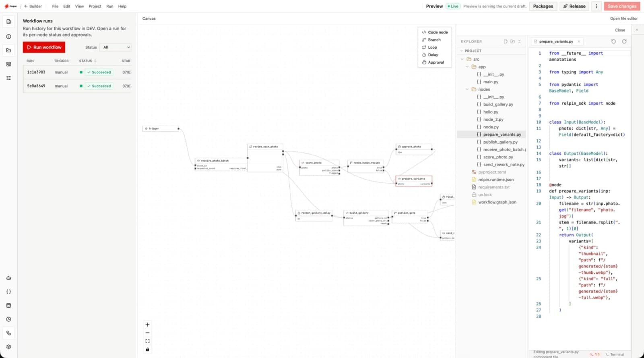Image resolution: width=644 pixels, height=358 pixels.
Task: Collapse the right side panel chevron
Action: [637, 30]
